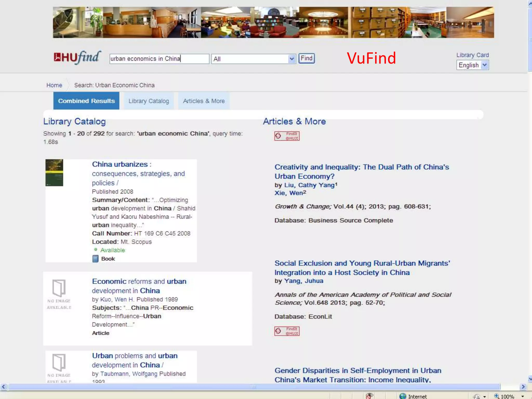Click author Liu, Cathy Yang
This screenshot has height=399, width=532.
pyautogui.click(x=309, y=185)
